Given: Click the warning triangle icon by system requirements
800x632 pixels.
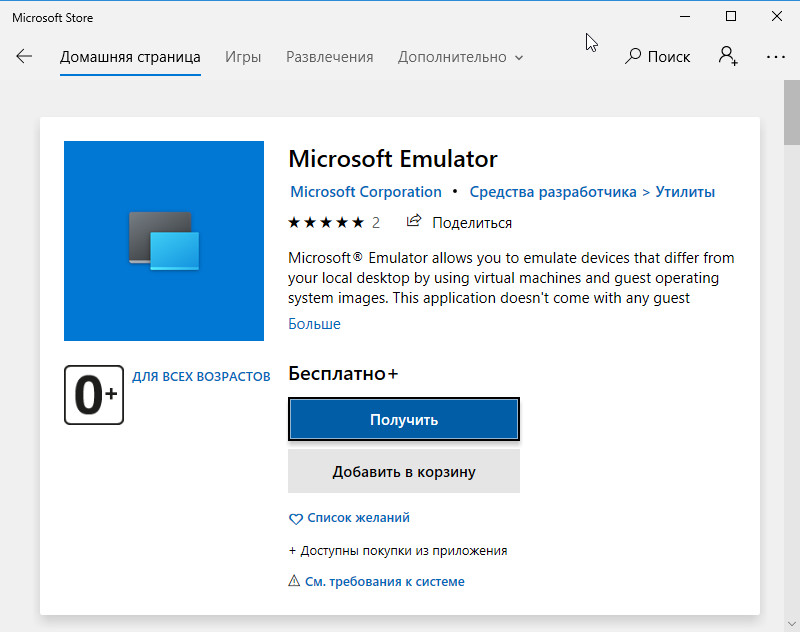Looking at the screenshot, I should tap(294, 581).
